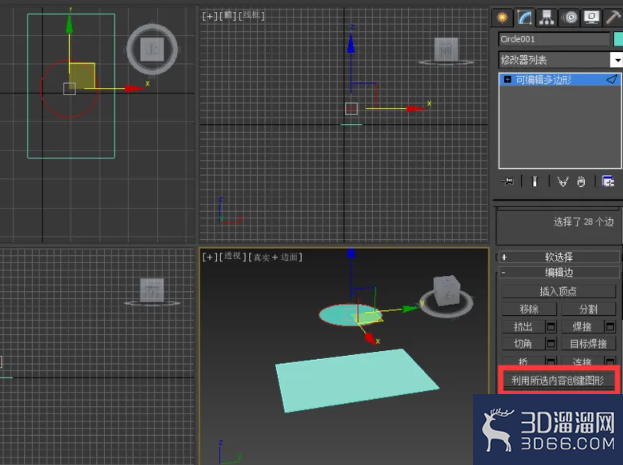Click blue Z axis arrow in front viewport
The image size is (623, 465).
click(x=351, y=44)
